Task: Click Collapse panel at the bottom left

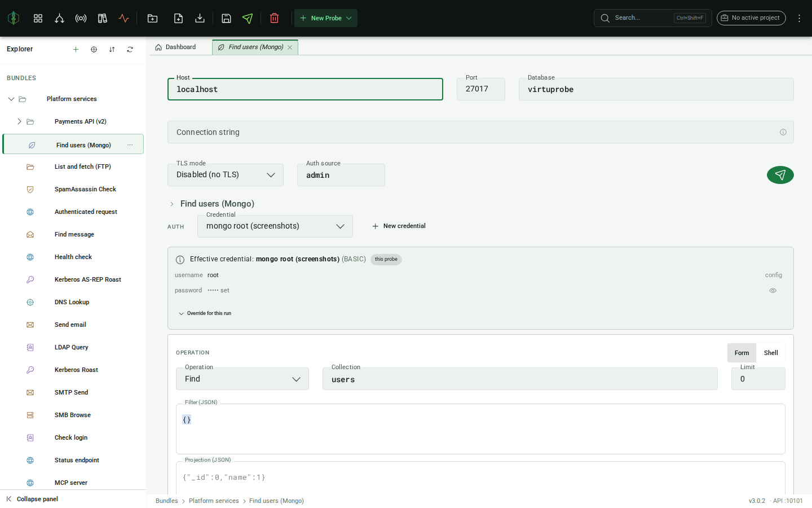Action: coord(32,499)
